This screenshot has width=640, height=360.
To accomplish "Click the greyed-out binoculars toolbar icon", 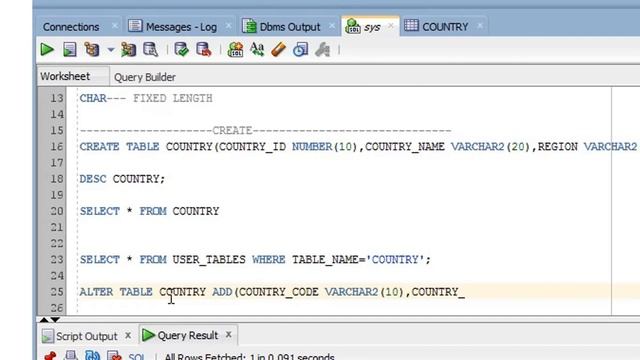I will tap(322, 50).
